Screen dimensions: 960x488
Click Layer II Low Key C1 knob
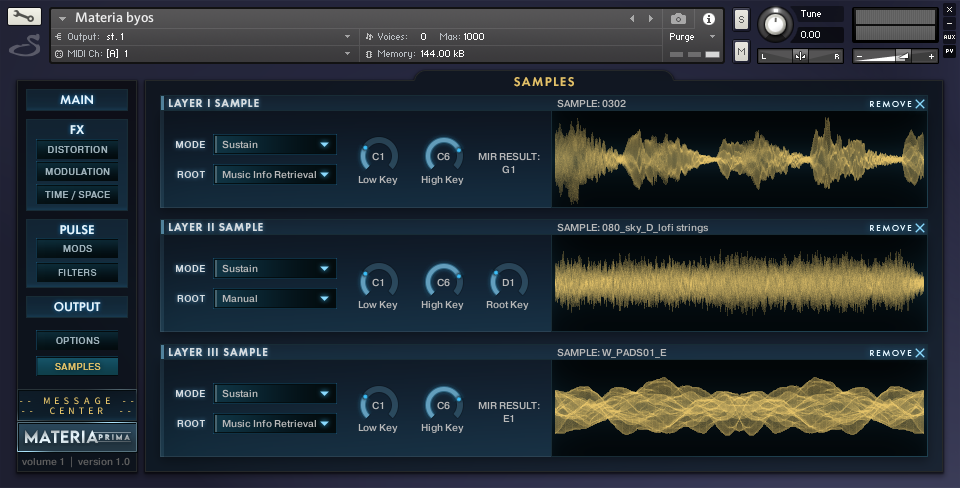(x=378, y=282)
